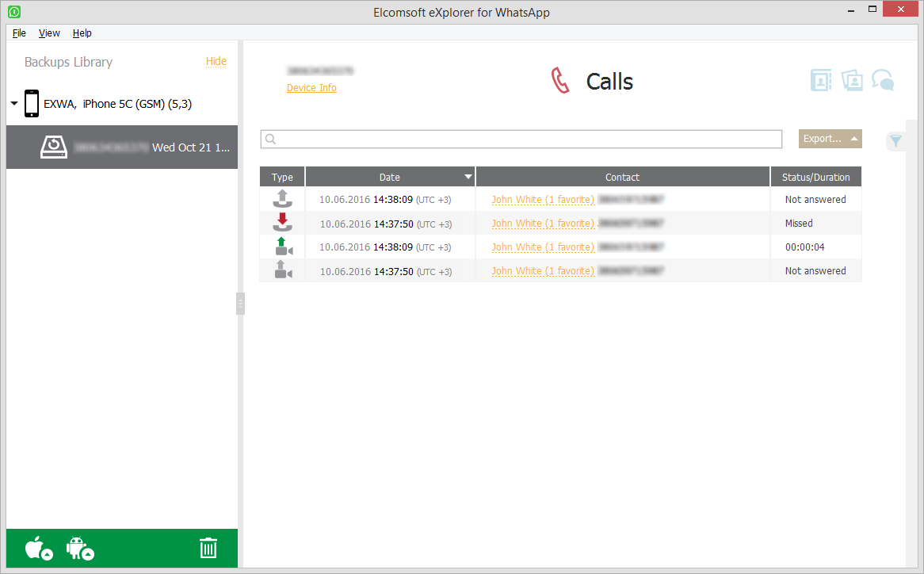Toggle the filter funnel icon
The width and height of the screenshot is (924, 574).
895,141
